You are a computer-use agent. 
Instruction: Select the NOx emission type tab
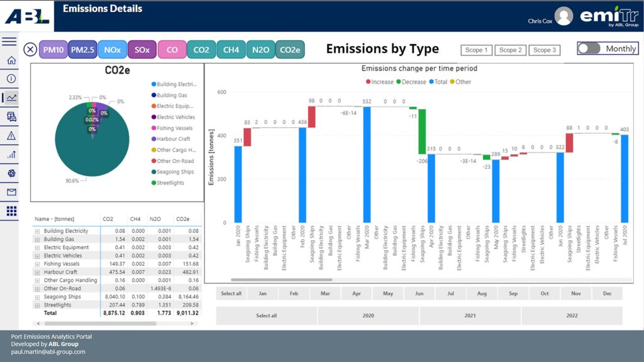coord(112,50)
